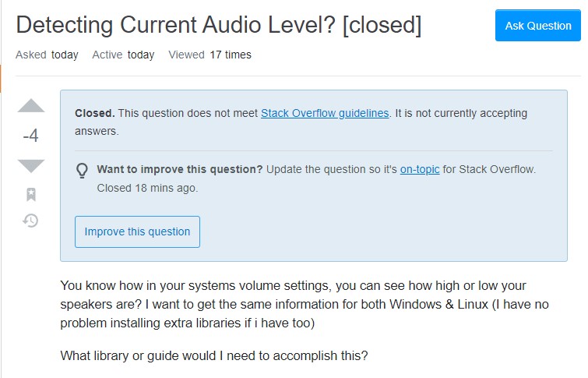Click the 'Active today' timestamp

pyautogui.click(x=123, y=55)
